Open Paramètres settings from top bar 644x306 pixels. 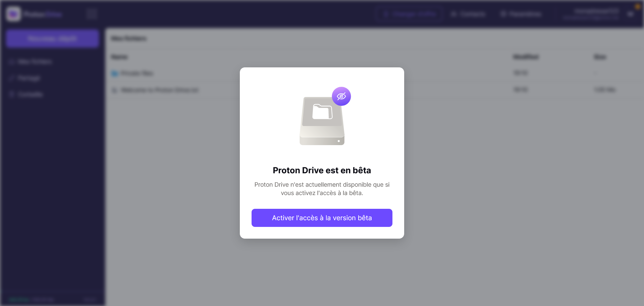coord(521,14)
